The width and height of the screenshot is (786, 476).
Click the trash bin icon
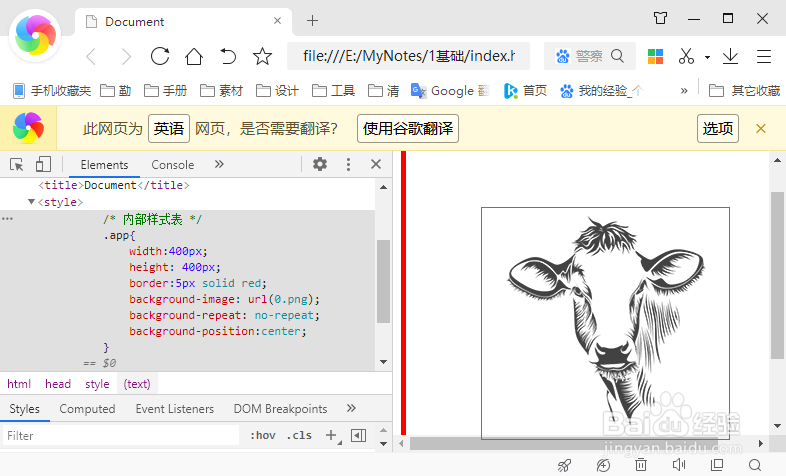[x=641, y=465]
